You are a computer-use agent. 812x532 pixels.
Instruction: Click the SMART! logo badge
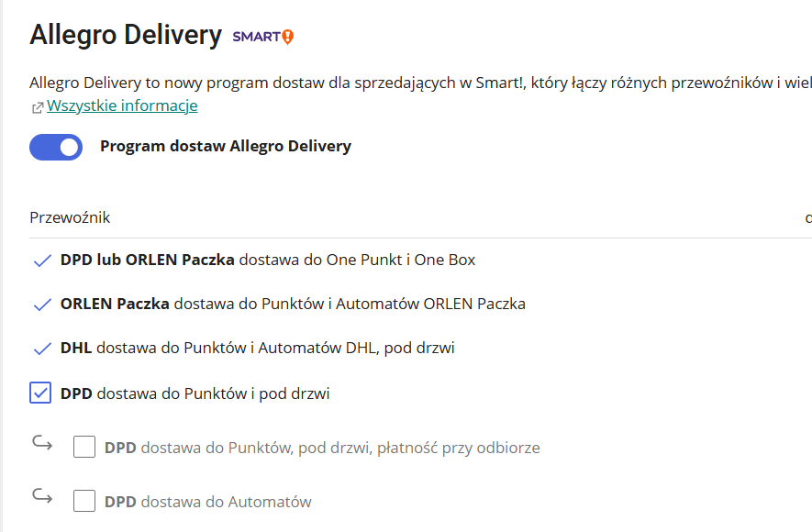point(263,37)
